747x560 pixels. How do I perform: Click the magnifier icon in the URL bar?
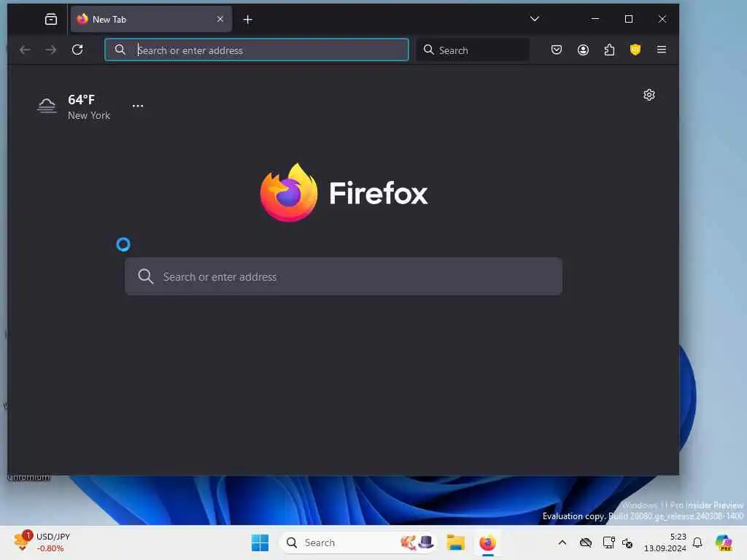pyautogui.click(x=120, y=50)
